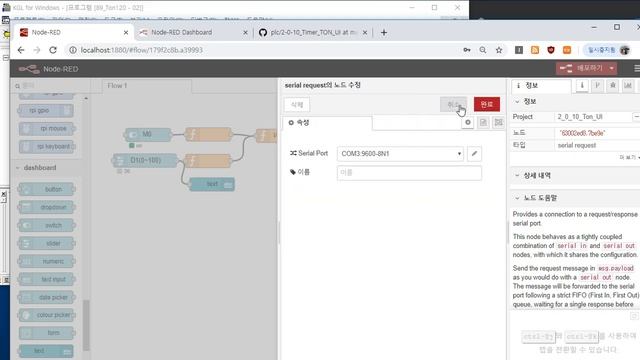This screenshot has height=360, width=640.
Task: Click the 삭제 (Delete) button in the node editor
Action: (x=297, y=105)
